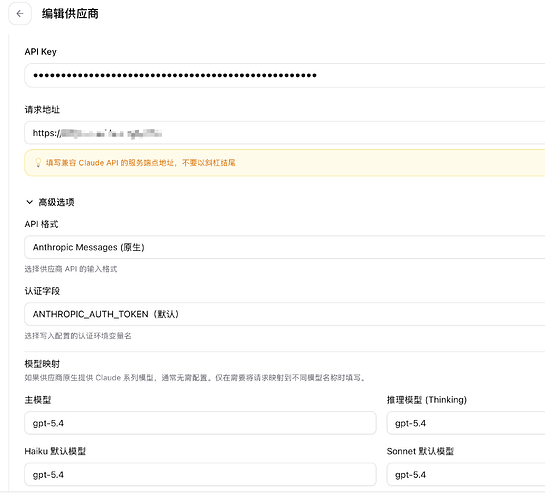Viewport: 545px width, 500px height.
Task: Click the API Key label
Action: coord(40,52)
